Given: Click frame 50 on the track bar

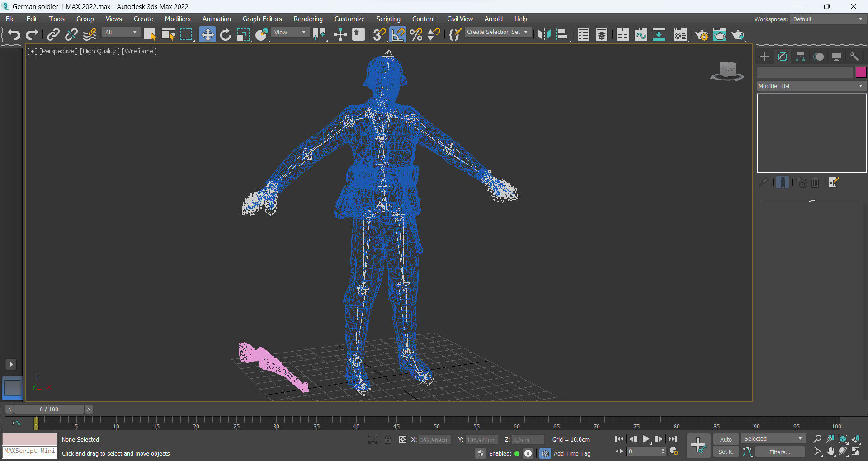Looking at the screenshot, I should [x=437, y=423].
